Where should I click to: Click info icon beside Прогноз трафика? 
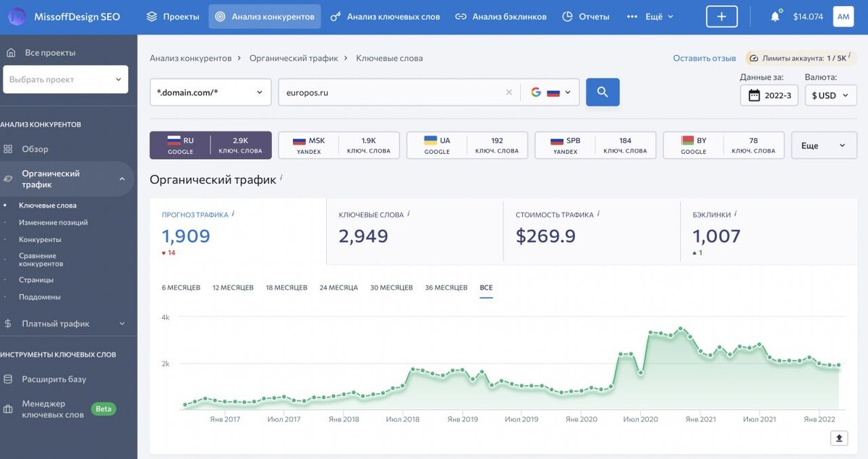pyautogui.click(x=233, y=214)
